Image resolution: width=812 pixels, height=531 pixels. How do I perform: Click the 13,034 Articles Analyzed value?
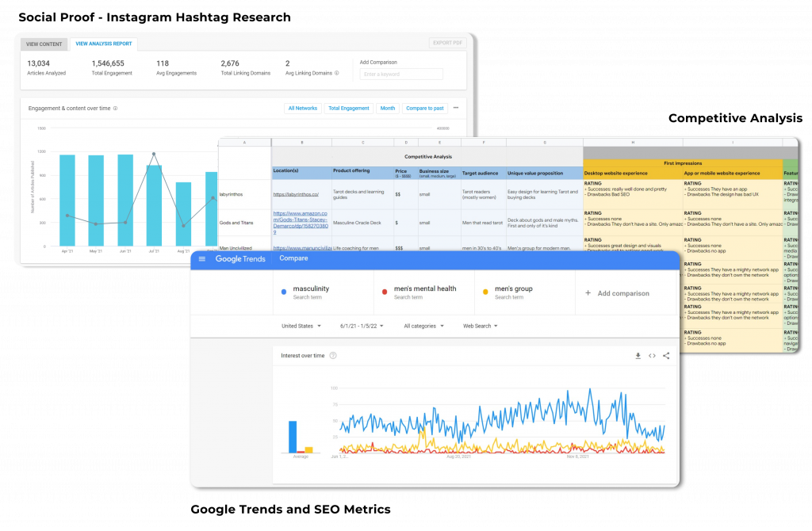(38, 63)
